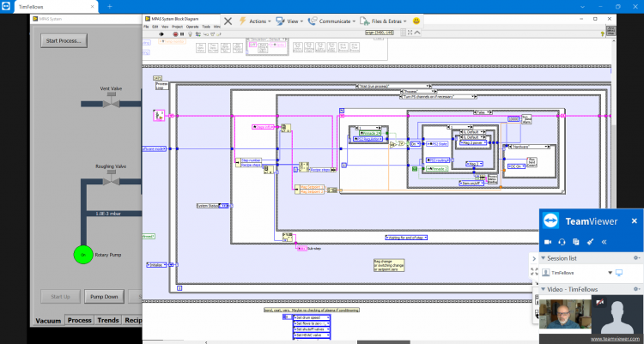The width and height of the screenshot is (644, 344).
Task: Click the grid icon beside fullscreen arrows
Action: click(404, 33)
